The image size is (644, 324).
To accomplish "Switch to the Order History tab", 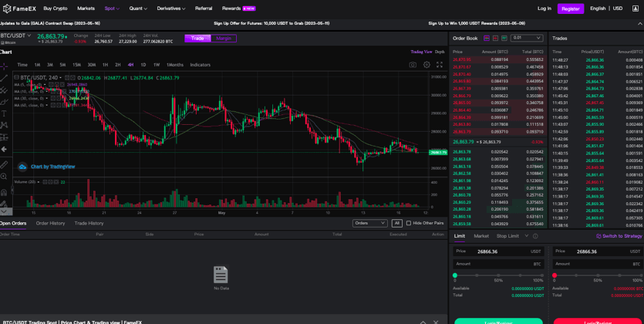I will point(50,223).
